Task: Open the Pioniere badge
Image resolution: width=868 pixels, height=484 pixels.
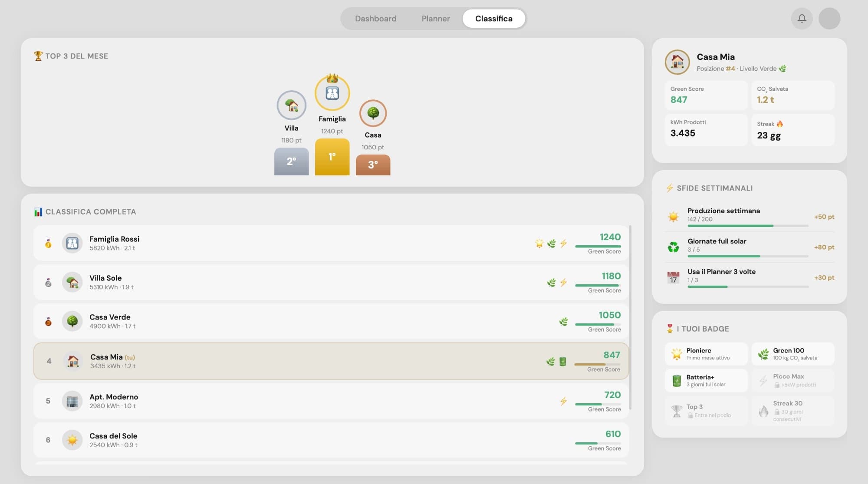Action: point(706,354)
